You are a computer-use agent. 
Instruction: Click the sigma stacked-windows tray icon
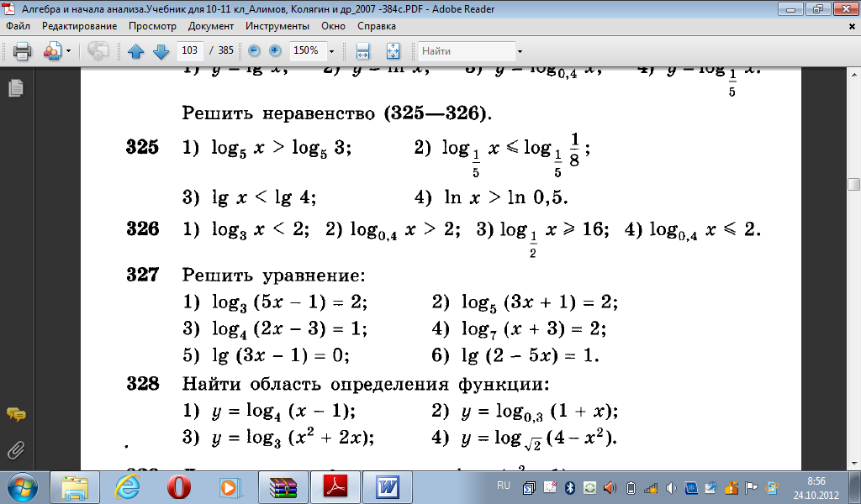529,487
